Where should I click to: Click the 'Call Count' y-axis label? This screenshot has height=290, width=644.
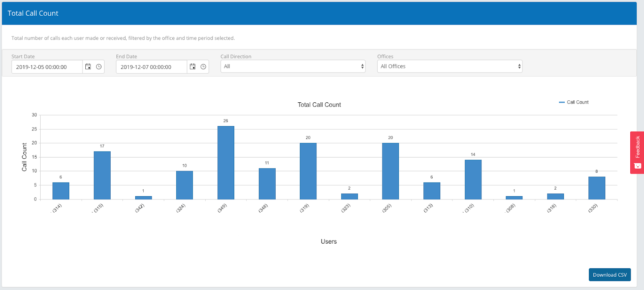(x=25, y=157)
